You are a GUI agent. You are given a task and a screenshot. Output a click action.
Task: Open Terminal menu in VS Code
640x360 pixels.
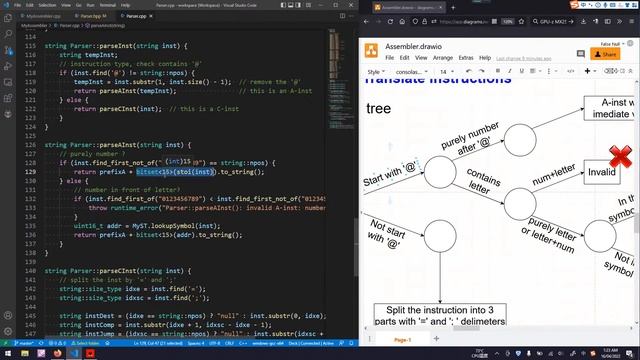[108, 5]
